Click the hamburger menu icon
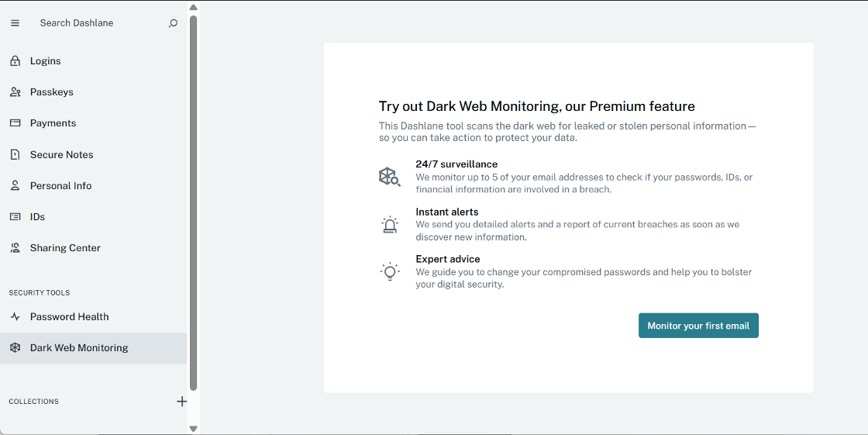This screenshot has width=868, height=435. 15,23
